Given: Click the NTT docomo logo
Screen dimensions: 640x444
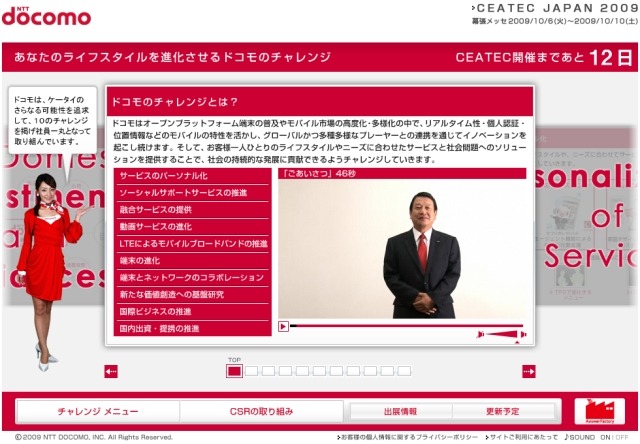Looking at the screenshot, I should pos(46,16).
